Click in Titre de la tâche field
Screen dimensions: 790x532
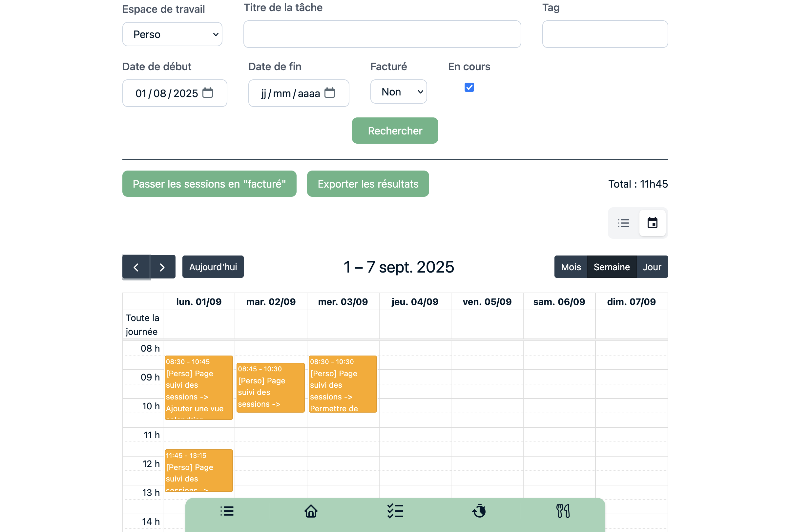(x=382, y=34)
